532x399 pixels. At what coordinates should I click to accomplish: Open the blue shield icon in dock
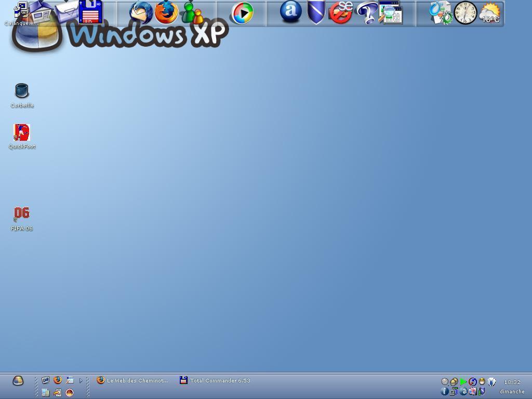coord(316,12)
